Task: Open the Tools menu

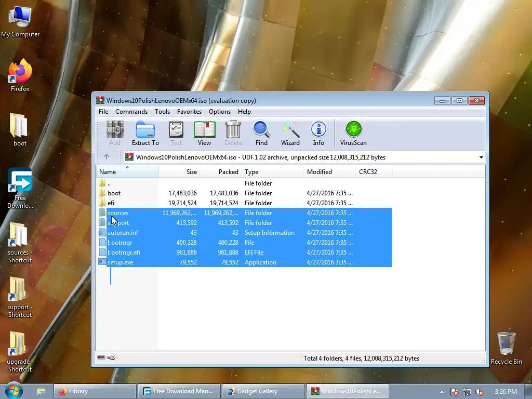Action: point(162,112)
